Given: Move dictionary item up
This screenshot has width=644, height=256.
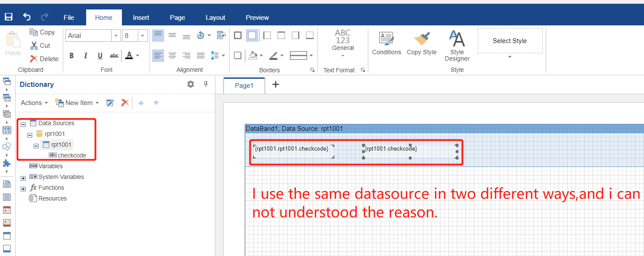Looking at the screenshot, I should pyautogui.click(x=141, y=103).
